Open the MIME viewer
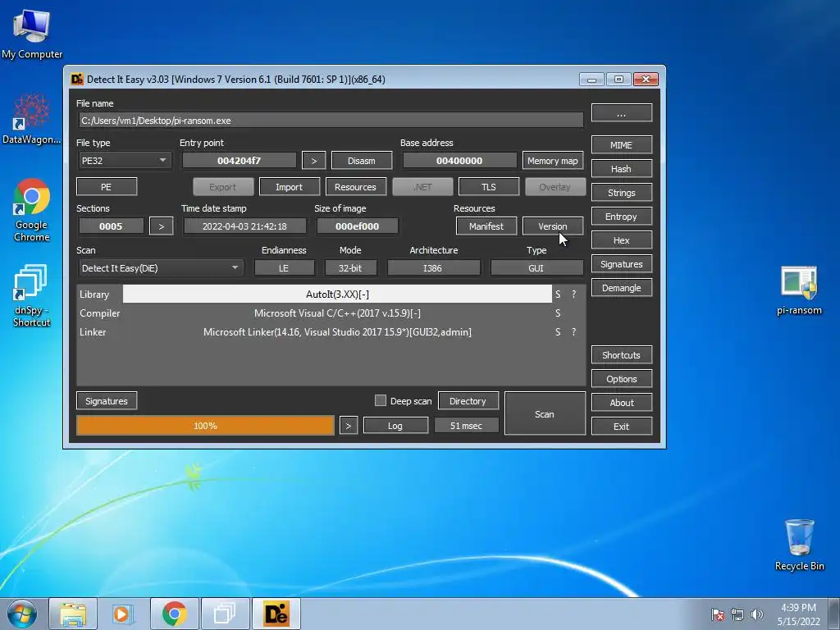The height and width of the screenshot is (630, 840). tap(622, 145)
